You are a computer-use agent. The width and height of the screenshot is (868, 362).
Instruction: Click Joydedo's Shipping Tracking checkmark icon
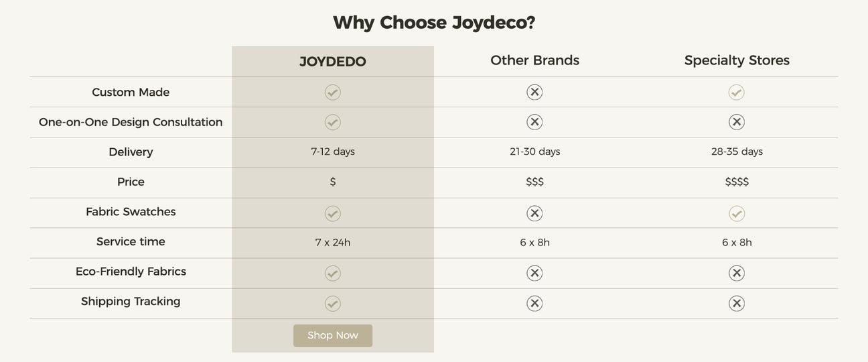(333, 304)
